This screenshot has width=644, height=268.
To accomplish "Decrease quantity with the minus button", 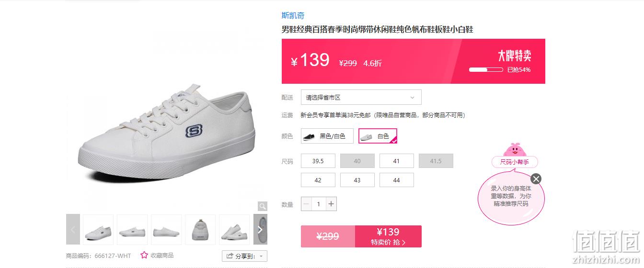I will pyautogui.click(x=306, y=204).
